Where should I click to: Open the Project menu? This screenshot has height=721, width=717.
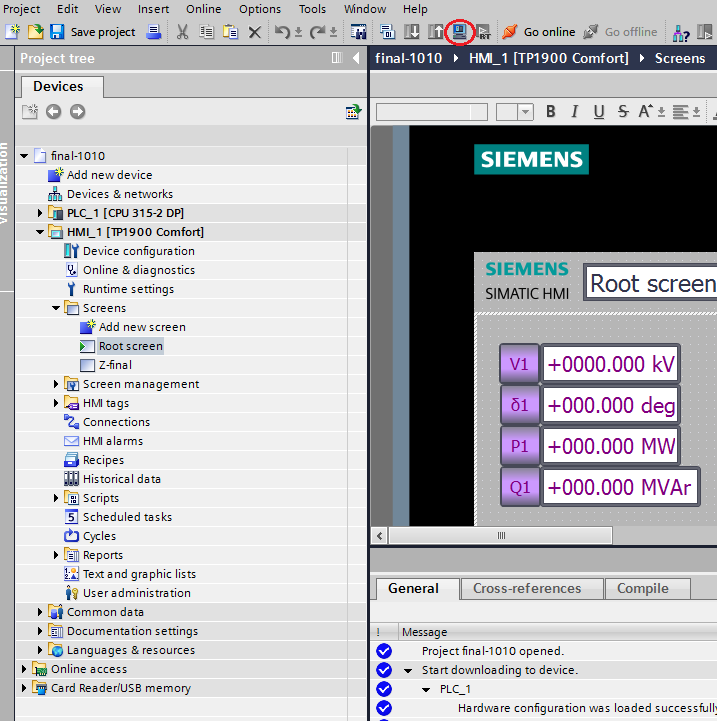tap(22, 9)
